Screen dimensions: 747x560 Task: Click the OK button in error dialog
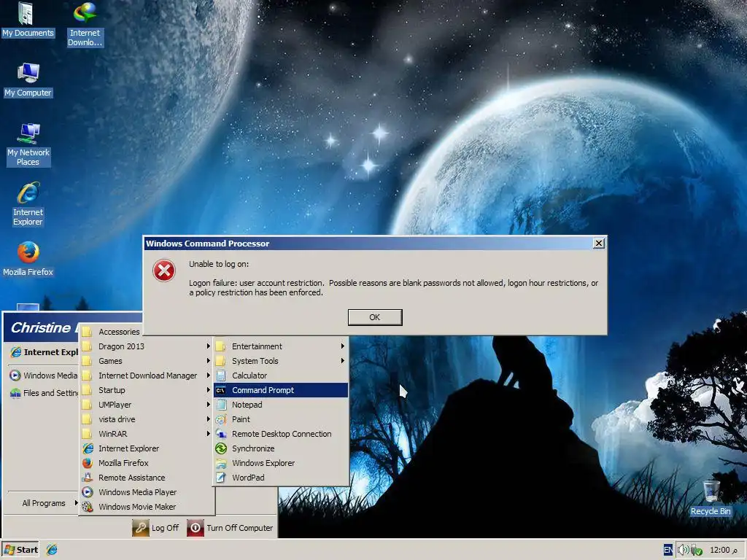375,317
